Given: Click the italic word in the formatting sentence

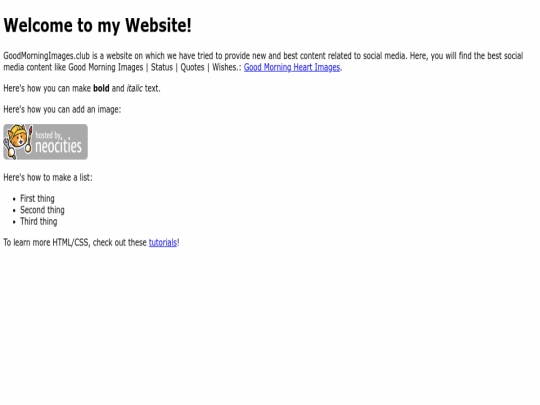Looking at the screenshot, I should [135, 88].
